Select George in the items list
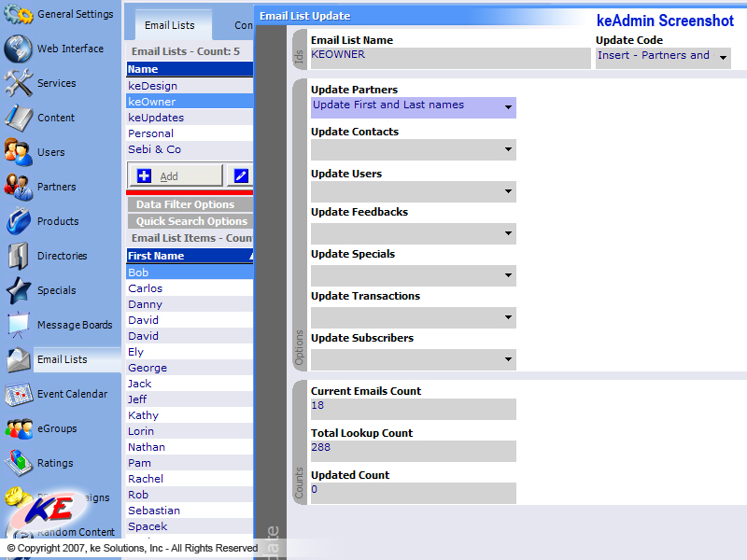Image resolution: width=747 pixels, height=560 pixels. 190,368
